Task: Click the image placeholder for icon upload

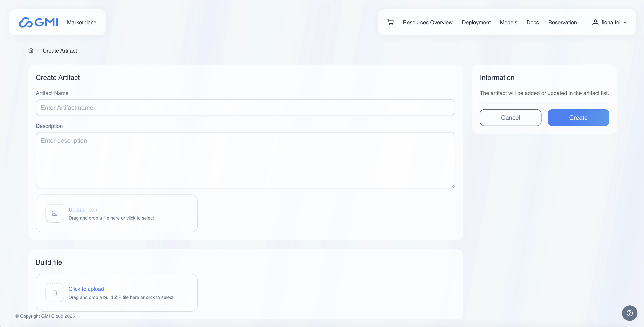Action: coord(55,213)
